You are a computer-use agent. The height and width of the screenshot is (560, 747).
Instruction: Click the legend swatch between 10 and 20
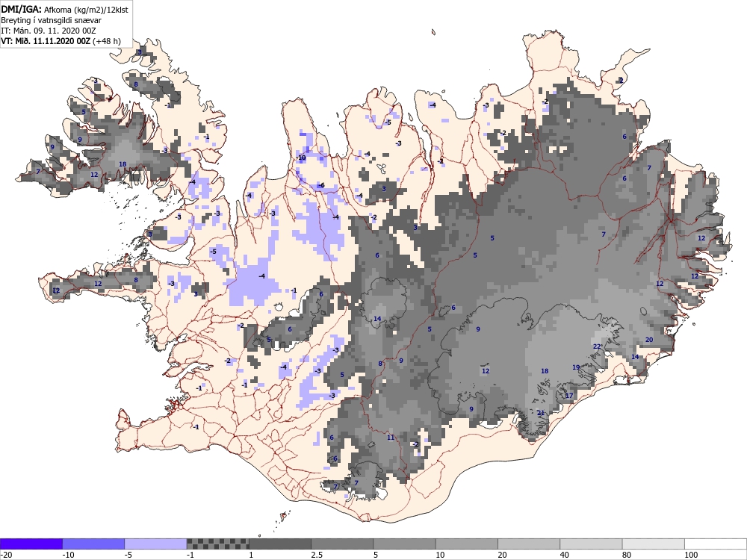(x=467, y=544)
